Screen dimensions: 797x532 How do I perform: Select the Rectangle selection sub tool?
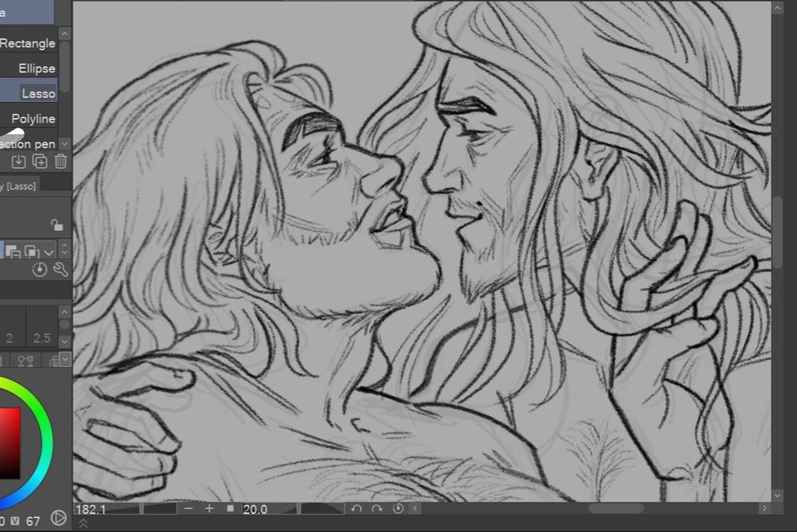click(29, 43)
